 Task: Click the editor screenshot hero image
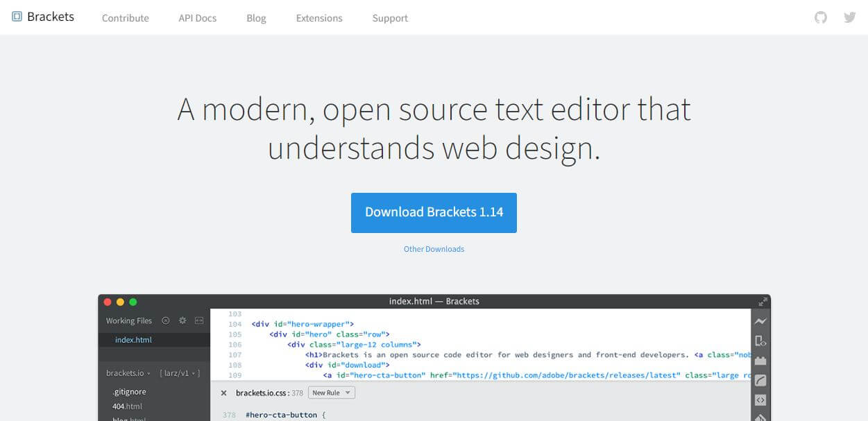tap(434, 358)
